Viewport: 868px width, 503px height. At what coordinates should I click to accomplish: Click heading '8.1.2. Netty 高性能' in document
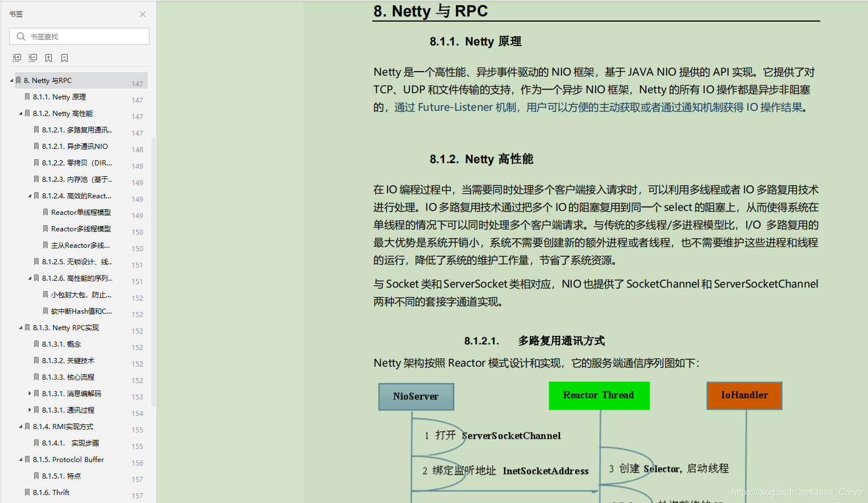pos(481,159)
